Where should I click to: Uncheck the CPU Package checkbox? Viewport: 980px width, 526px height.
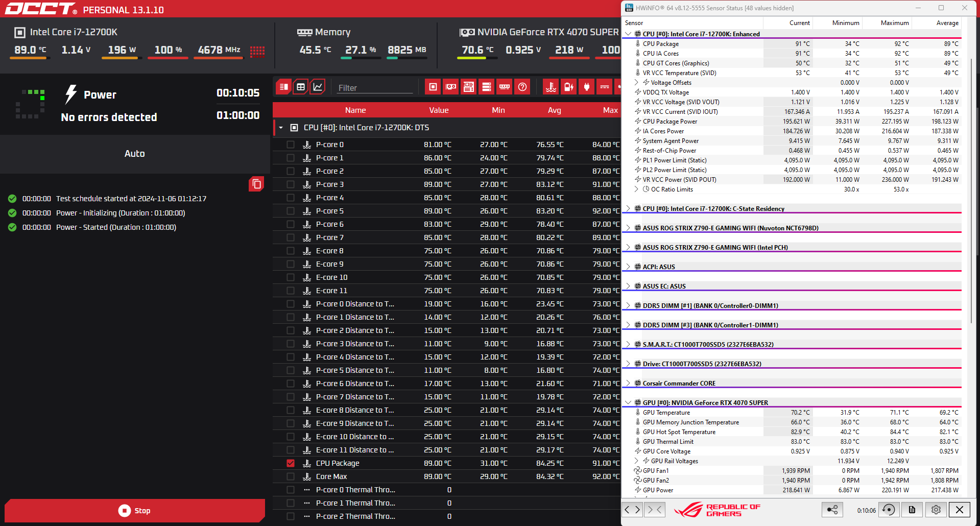pos(291,463)
